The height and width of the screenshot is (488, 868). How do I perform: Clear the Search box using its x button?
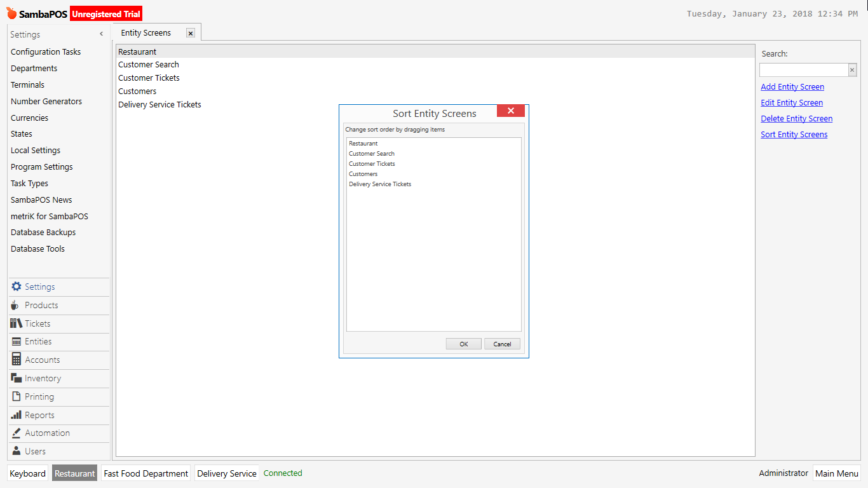tap(851, 69)
